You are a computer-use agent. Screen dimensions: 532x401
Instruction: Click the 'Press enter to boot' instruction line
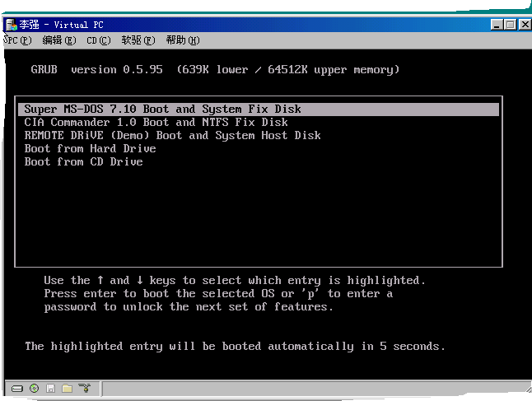click(218, 294)
